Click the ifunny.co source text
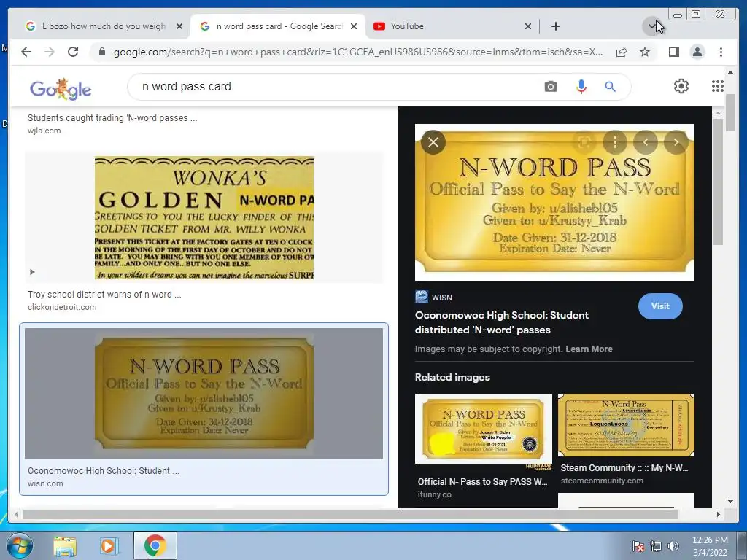The image size is (747, 560). click(435, 494)
